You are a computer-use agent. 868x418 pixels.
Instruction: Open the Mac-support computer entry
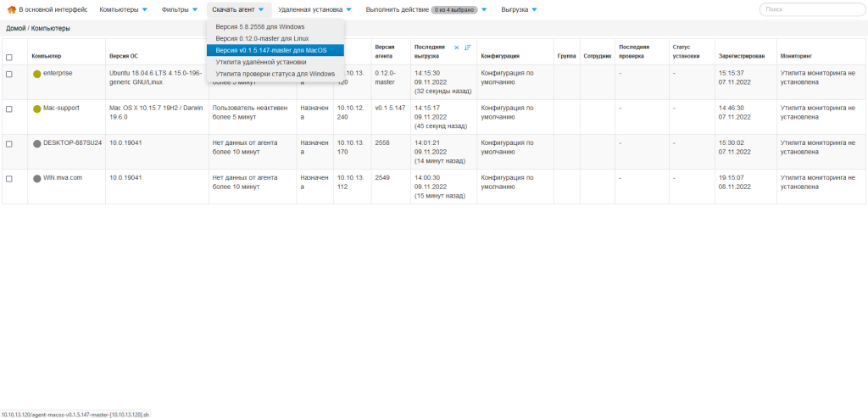61,108
